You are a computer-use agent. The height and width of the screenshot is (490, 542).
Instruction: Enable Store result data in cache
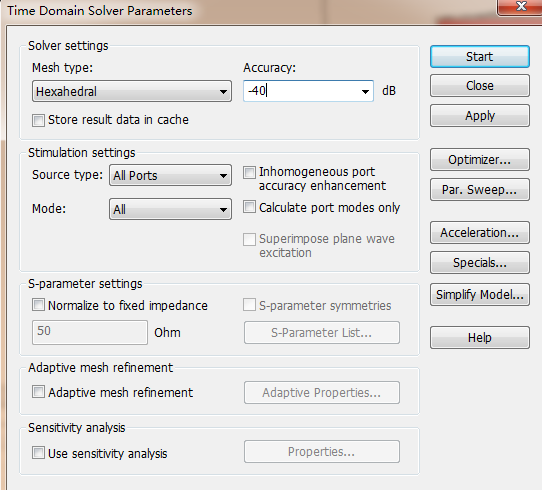[x=38, y=120]
